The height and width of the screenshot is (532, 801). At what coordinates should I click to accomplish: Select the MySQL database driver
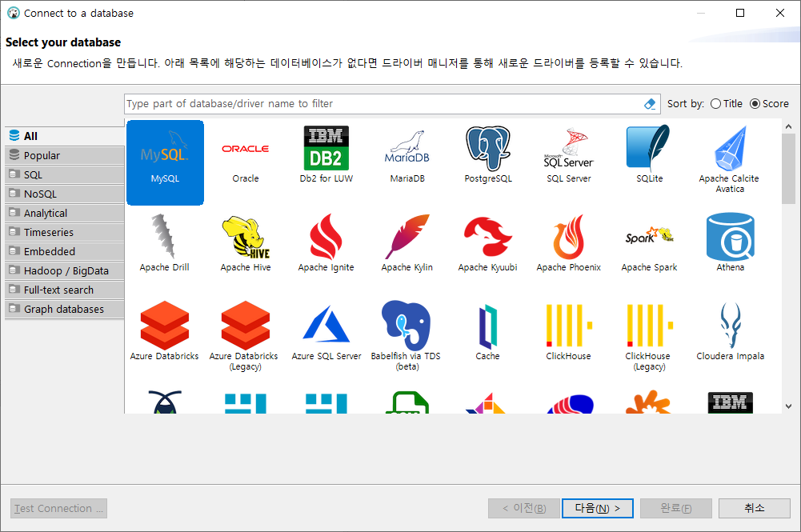point(165,162)
